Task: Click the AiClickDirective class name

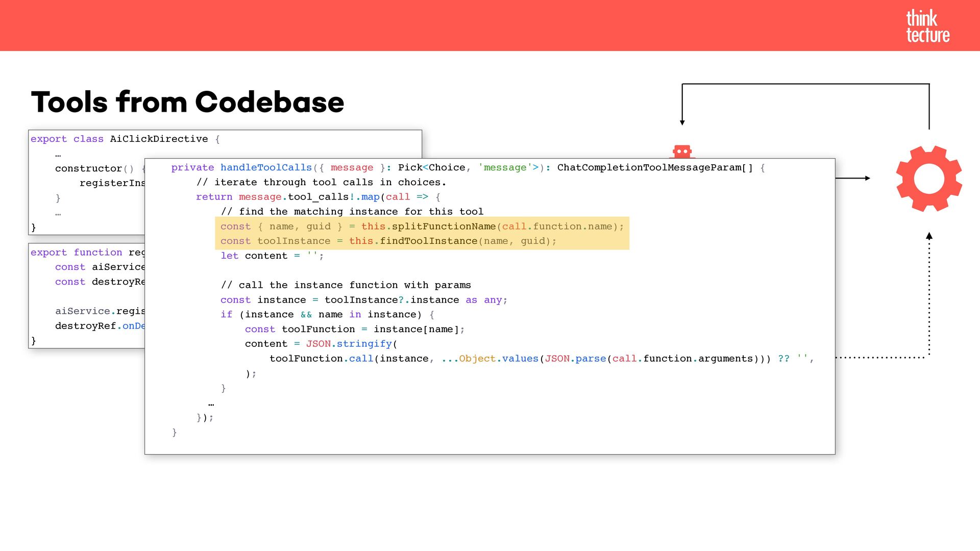Action: tap(159, 139)
